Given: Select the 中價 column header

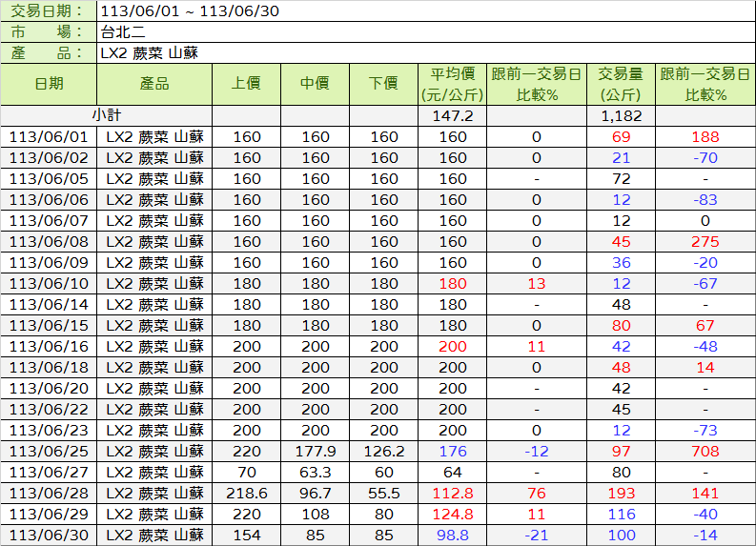Looking at the screenshot, I should pyautogui.click(x=315, y=84).
